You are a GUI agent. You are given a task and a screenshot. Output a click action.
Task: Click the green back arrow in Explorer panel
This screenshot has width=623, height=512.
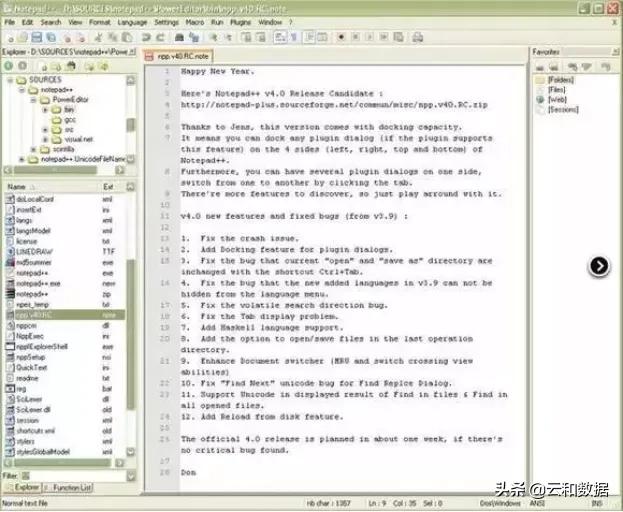pyautogui.click(x=8, y=66)
